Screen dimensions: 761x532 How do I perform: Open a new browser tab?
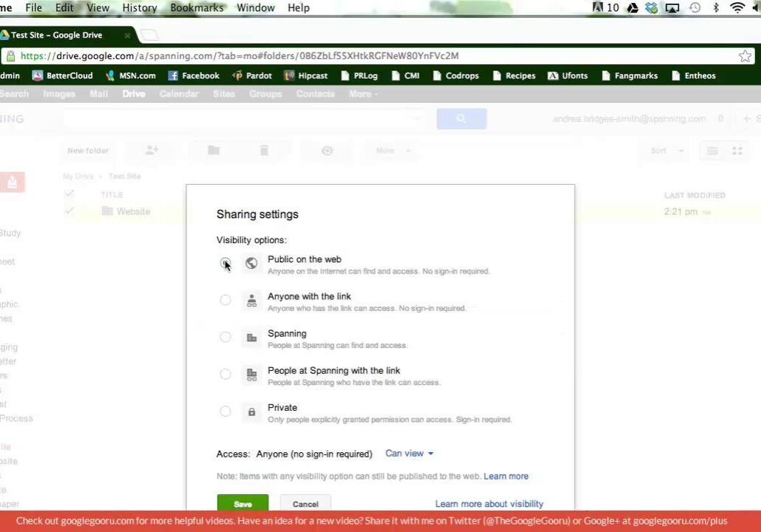(x=149, y=35)
